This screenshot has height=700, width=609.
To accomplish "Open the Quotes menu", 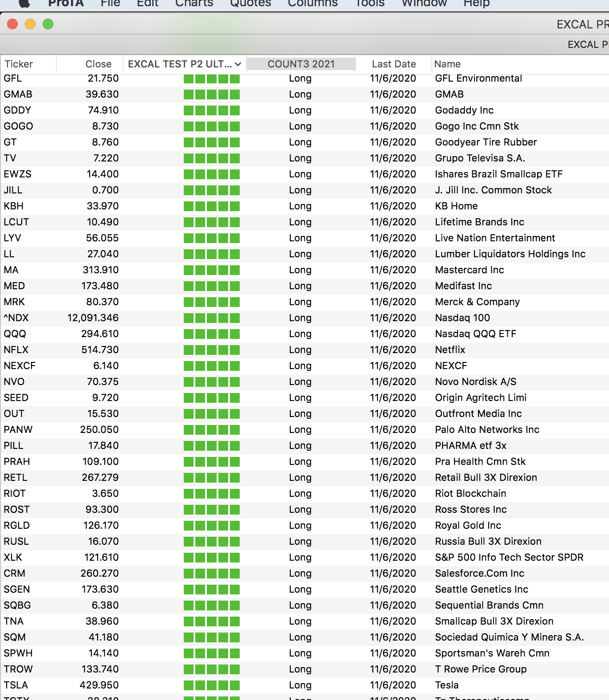I will [x=250, y=4].
